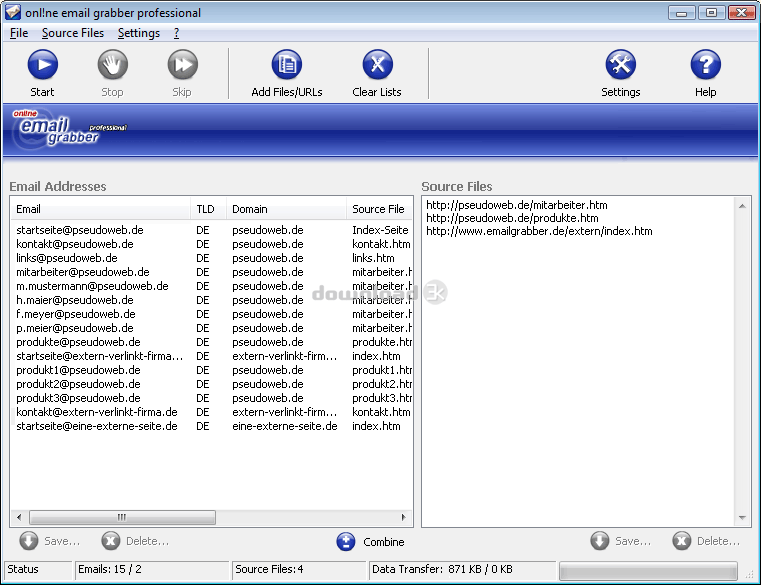761x585 pixels.
Task: Sort by the Source File column header
Action: coord(379,209)
